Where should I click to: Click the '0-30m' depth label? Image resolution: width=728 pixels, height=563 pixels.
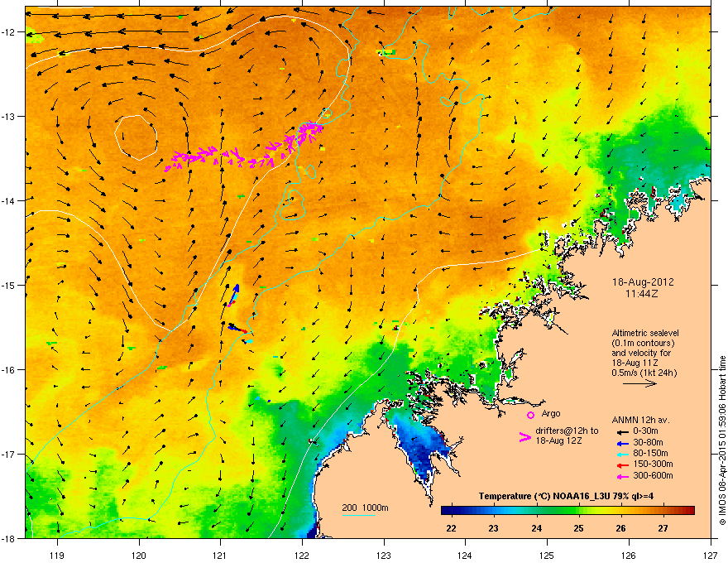click(645, 431)
